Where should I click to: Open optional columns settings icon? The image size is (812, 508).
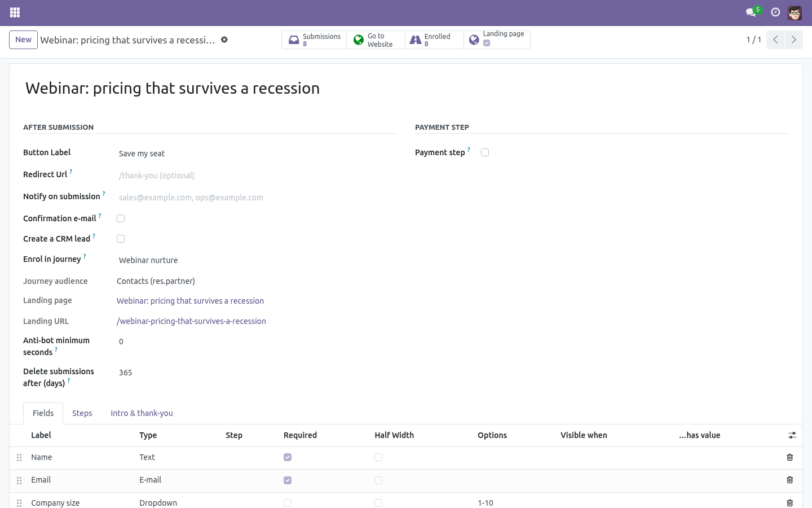(x=792, y=435)
